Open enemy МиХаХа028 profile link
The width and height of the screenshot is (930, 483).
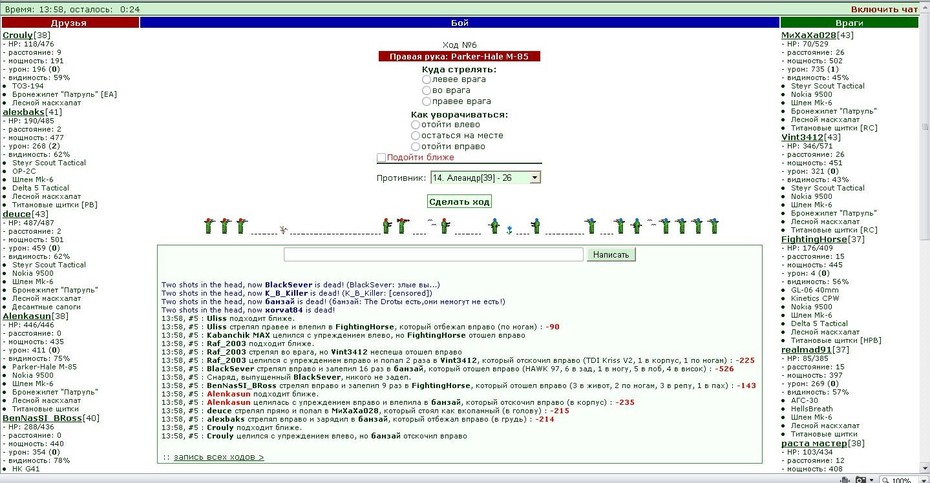tap(808, 35)
